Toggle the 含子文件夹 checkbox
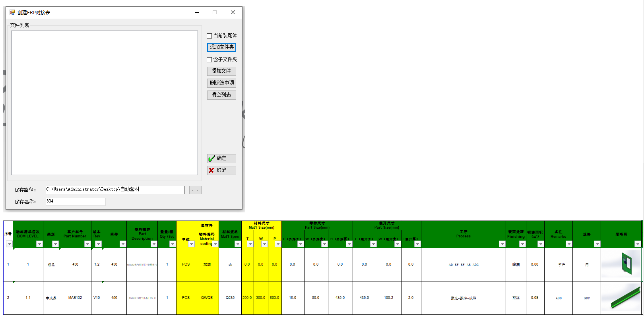 click(209, 60)
